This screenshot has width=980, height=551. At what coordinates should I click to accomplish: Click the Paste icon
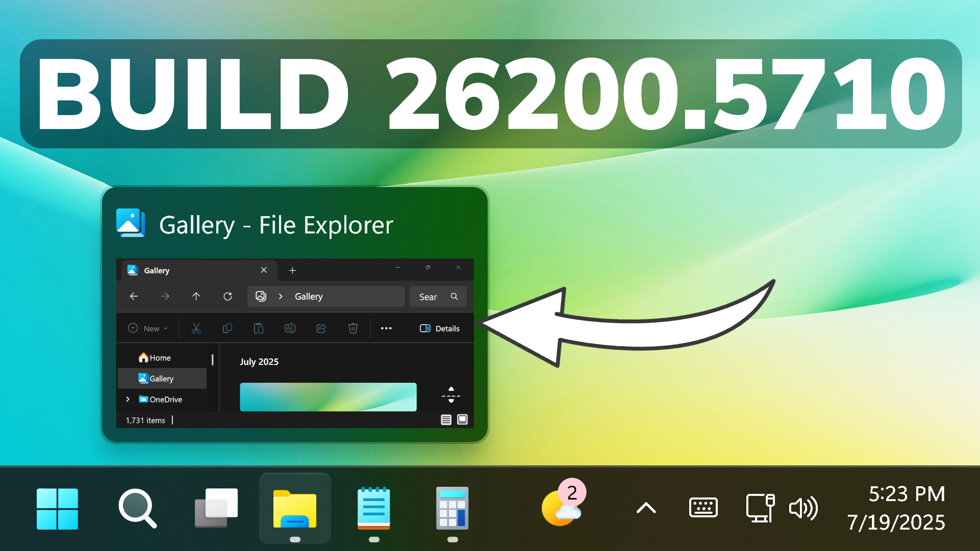[x=259, y=328]
